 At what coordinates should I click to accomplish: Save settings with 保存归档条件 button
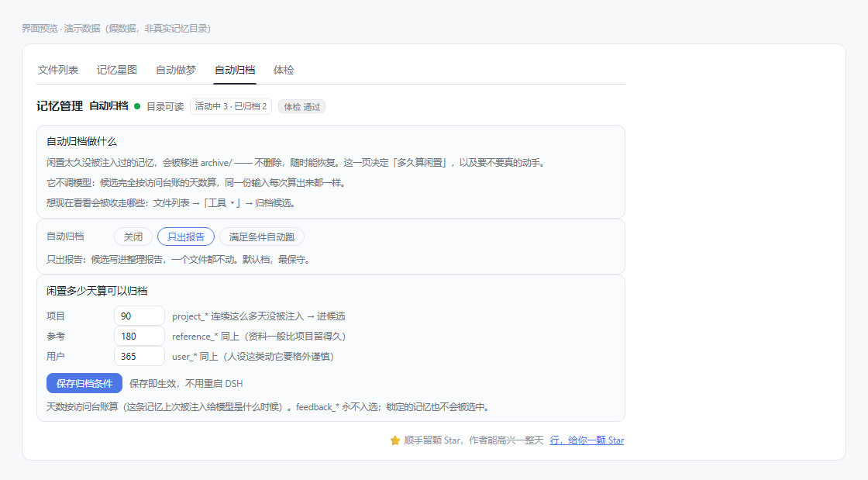84,383
